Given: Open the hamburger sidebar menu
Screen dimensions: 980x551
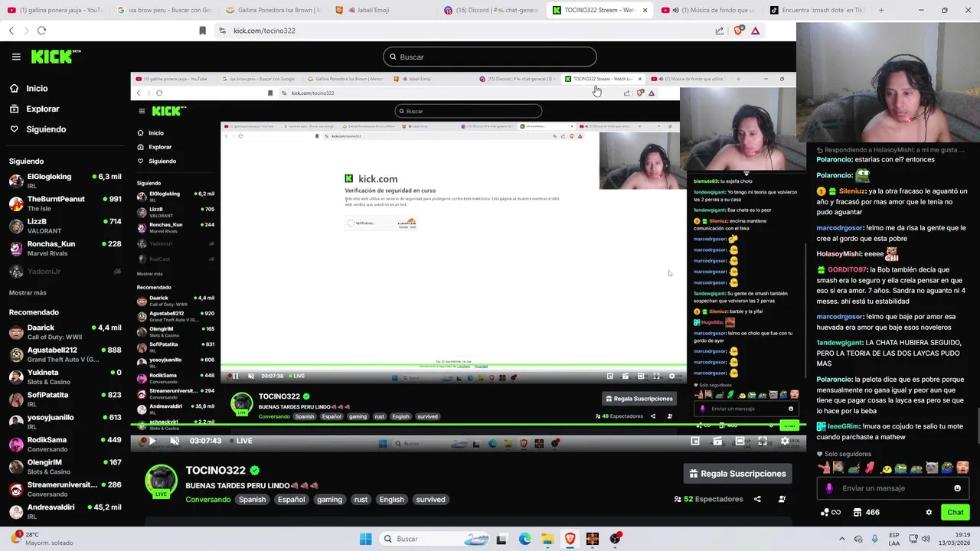Looking at the screenshot, I should click(16, 57).
